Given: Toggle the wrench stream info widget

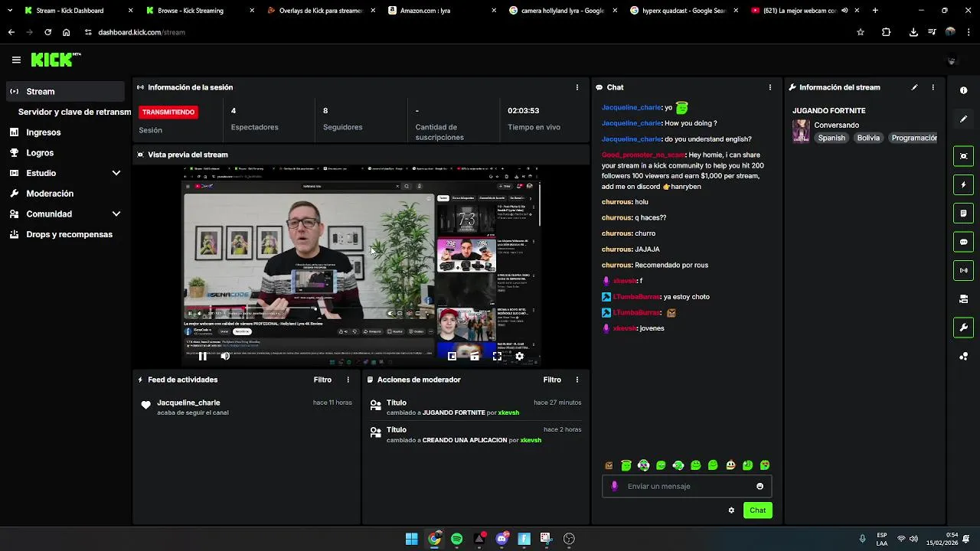Looking at the screenshot, I should (x=963, y=328).
